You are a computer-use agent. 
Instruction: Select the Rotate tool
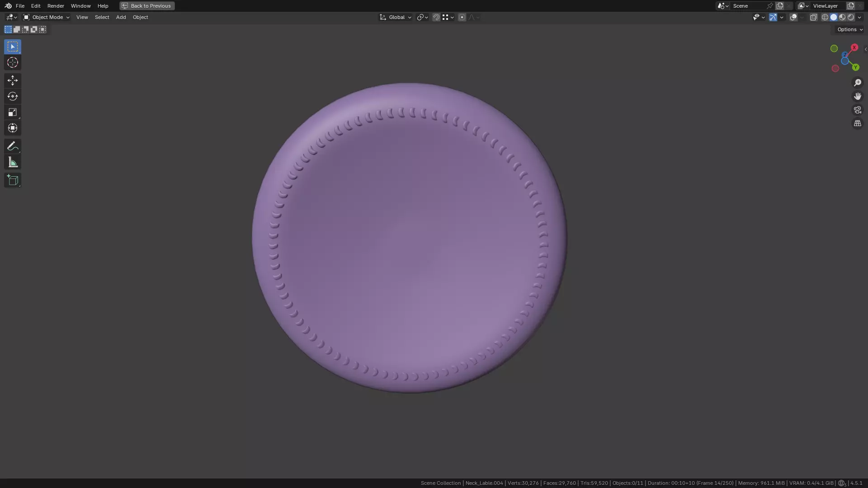[12, 96]
